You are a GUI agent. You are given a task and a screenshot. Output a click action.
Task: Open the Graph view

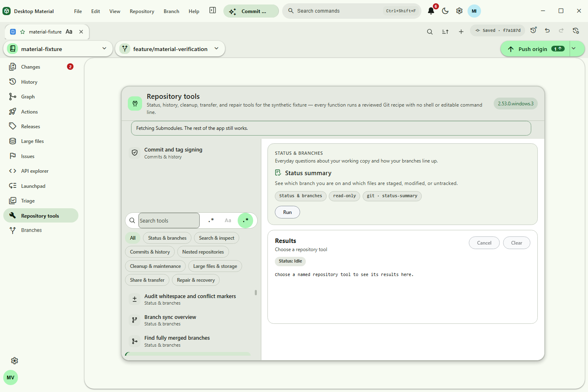click(41, 97)
